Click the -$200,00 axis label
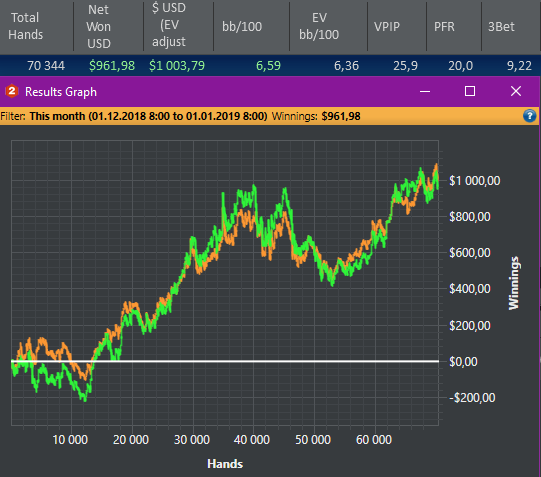Screen dimensions: 541x477 pyautogui.click(x=472, y=398)
